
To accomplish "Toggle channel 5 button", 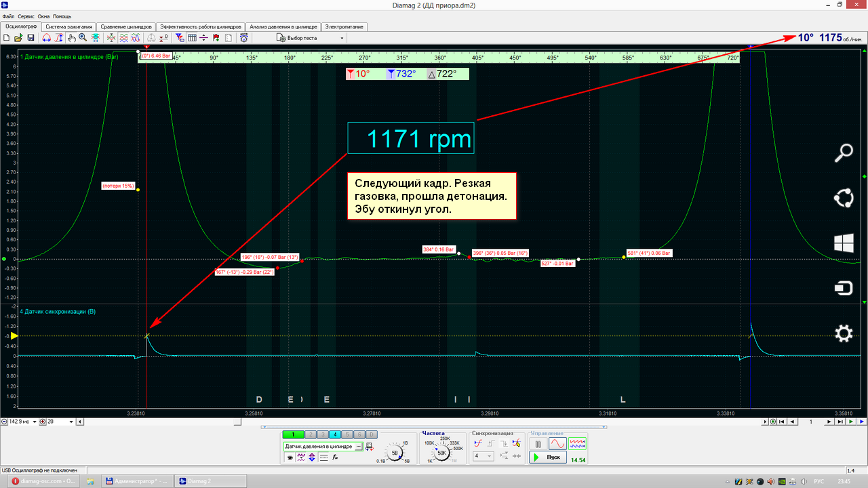I will click(x=347, y=434).
